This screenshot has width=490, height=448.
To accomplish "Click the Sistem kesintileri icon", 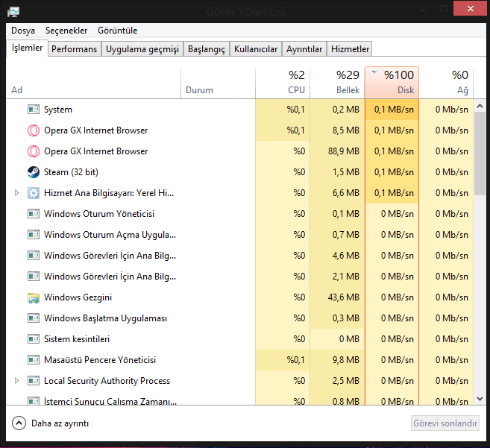I will click(34, 339).
